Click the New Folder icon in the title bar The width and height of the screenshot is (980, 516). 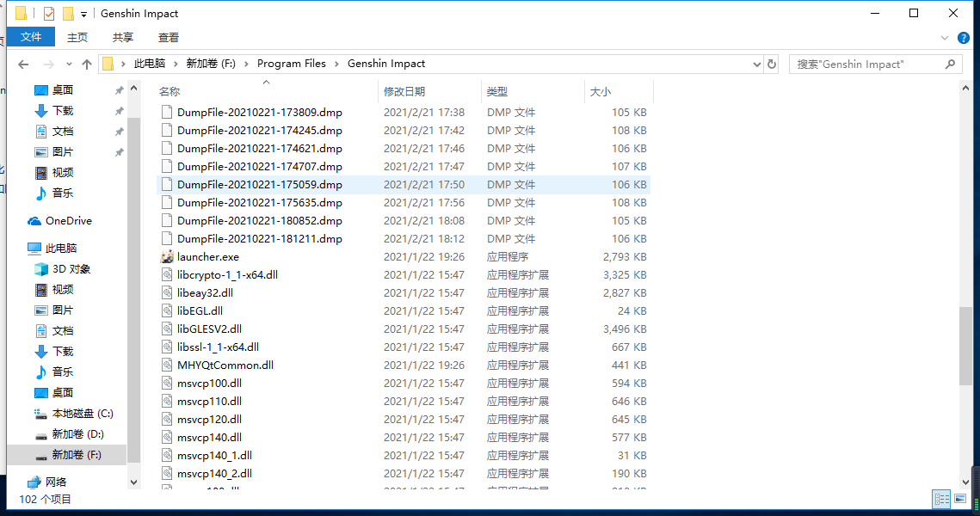pos(68,13)
